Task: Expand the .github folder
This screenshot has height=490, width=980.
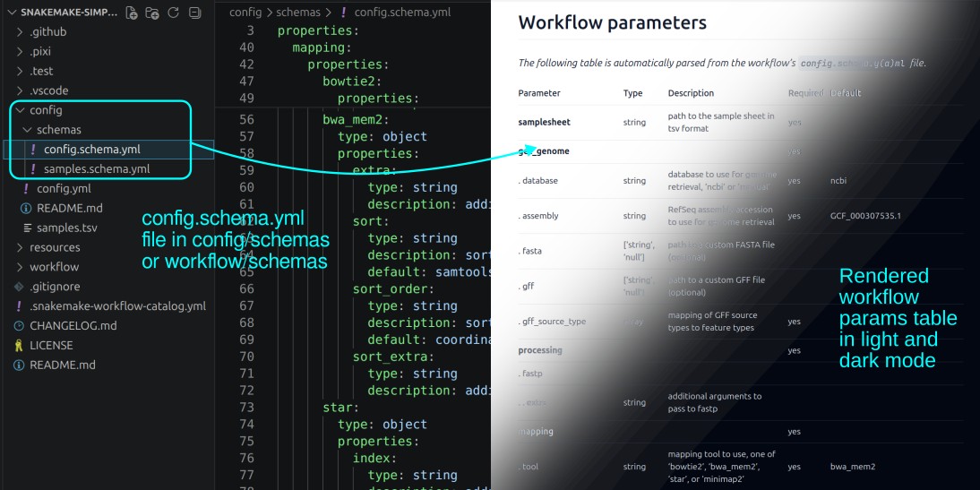Action: click(x=48, y=31)
